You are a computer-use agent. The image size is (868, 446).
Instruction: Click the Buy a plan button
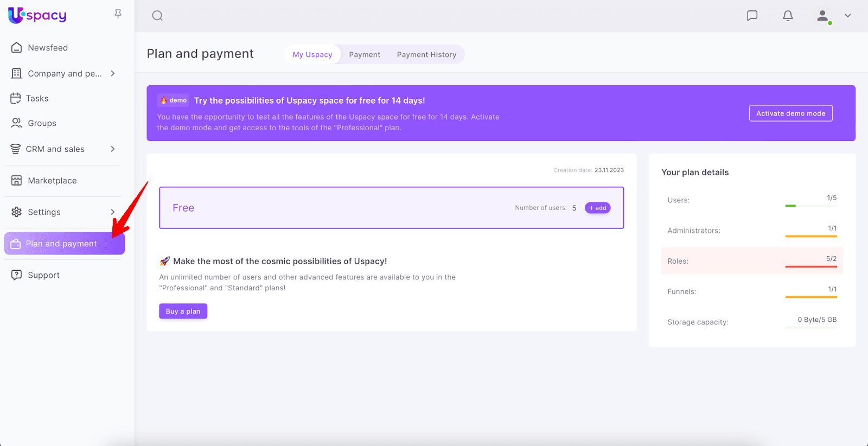point(183,311)
